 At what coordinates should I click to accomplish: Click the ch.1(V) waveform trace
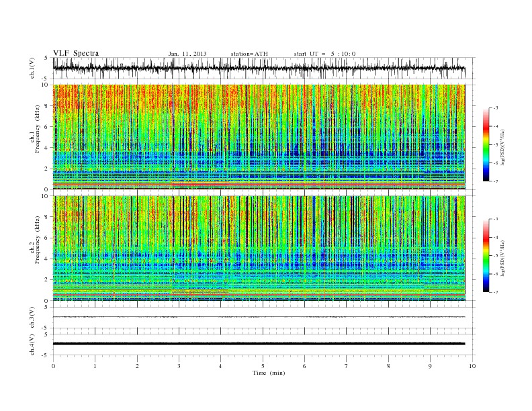pos(259,68)
